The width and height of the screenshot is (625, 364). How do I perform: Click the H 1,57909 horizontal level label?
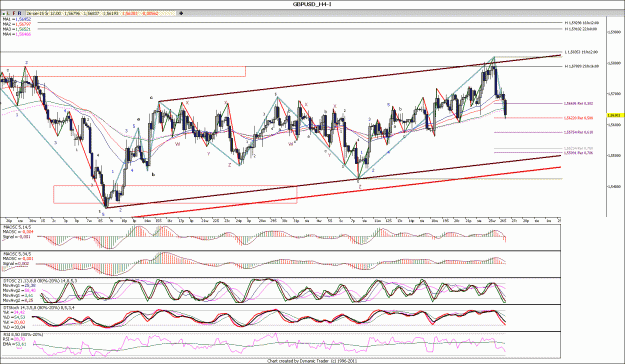[582, 66]
